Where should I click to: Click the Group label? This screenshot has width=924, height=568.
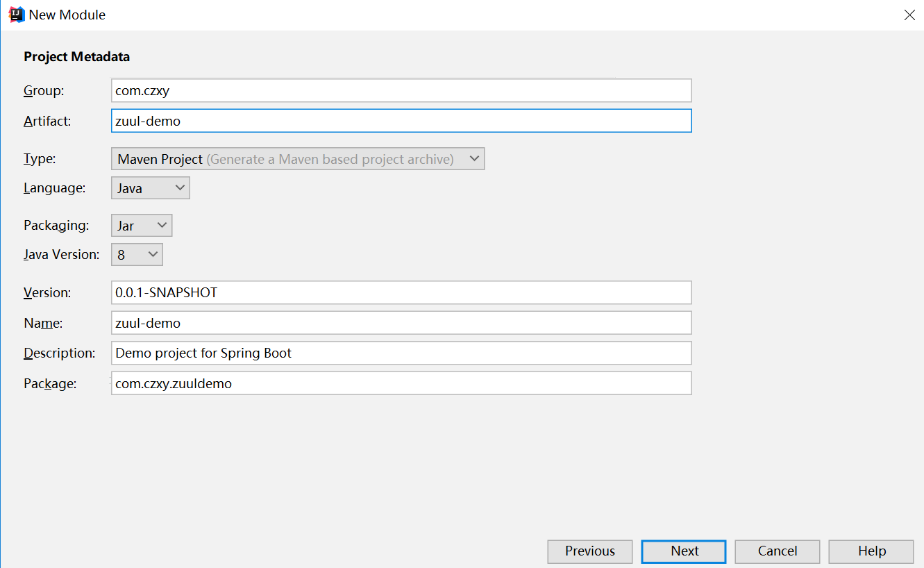[x=44, y=91]
